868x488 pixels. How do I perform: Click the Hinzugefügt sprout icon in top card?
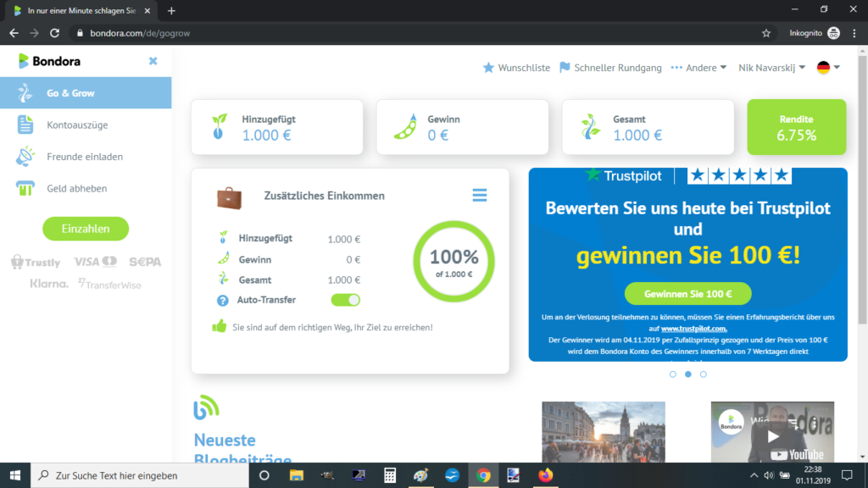220,126
